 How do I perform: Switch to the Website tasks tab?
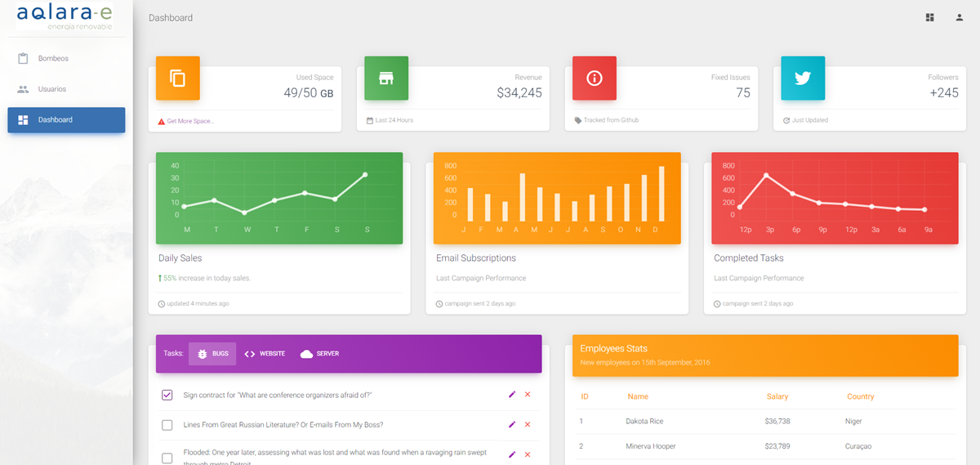(265, 354)
